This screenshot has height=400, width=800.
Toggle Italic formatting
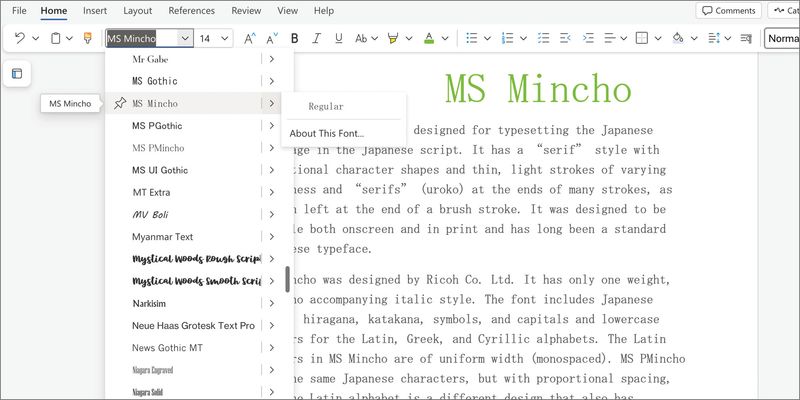tap(317, 39)
